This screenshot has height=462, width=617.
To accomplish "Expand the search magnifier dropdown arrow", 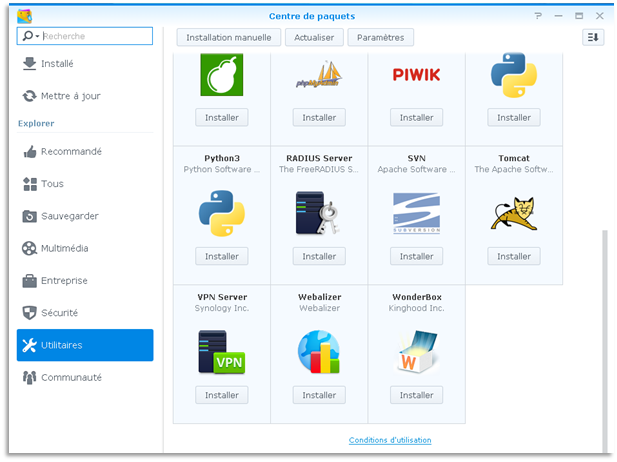I will pyautogui.click(x=37, y=36).
